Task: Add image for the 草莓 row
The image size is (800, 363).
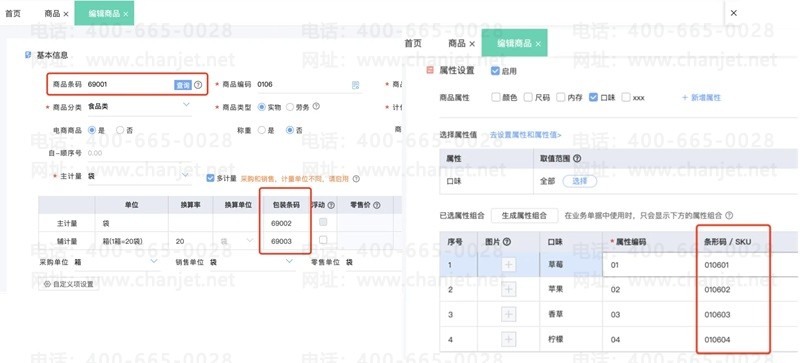Action: pos(508,264)
